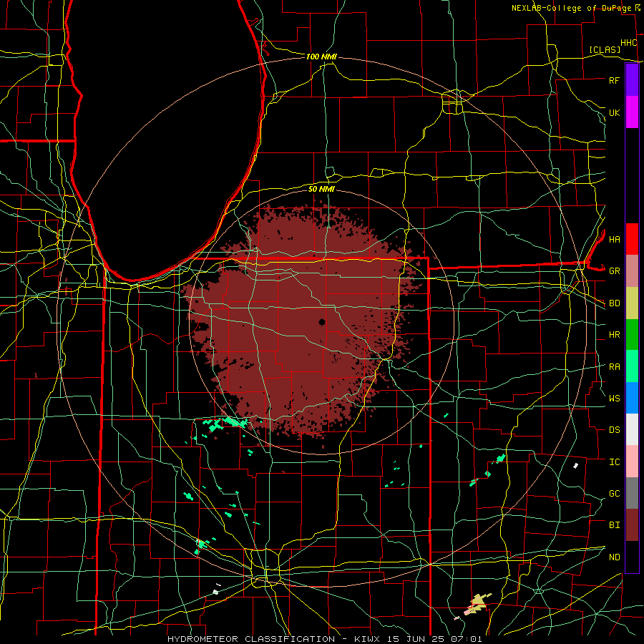Click the "GC" legend label

click(614, 493)
